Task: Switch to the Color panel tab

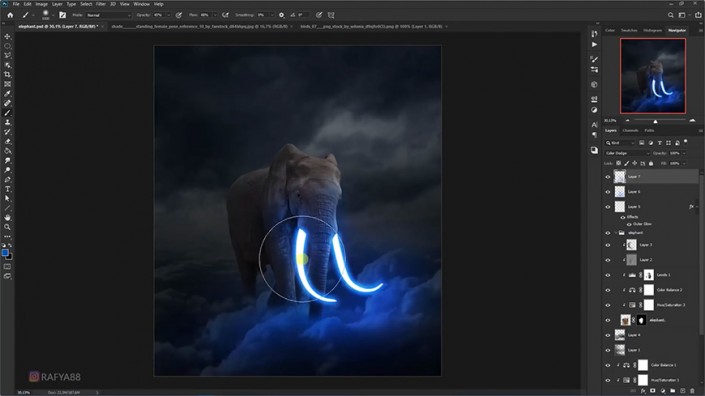Action: click(x=610, y=30)
